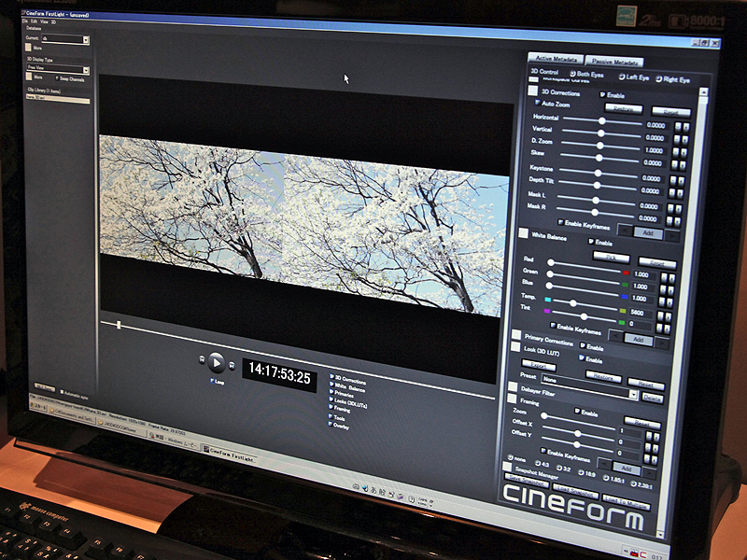Toggle Swap Channels checkbox
The height and width of the screenshot is (560, 747).
pos(57,78)
